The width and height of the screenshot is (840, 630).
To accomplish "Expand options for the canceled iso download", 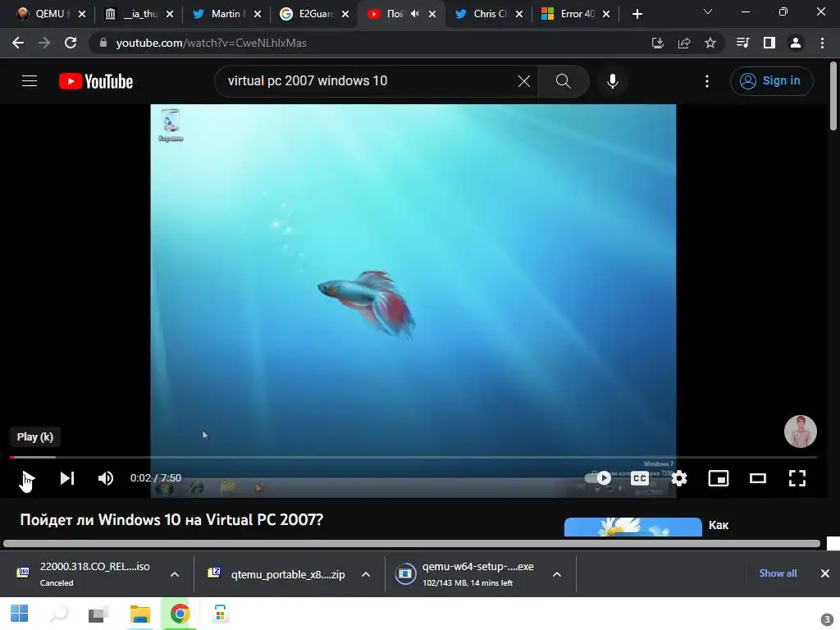I will point(175,574).
